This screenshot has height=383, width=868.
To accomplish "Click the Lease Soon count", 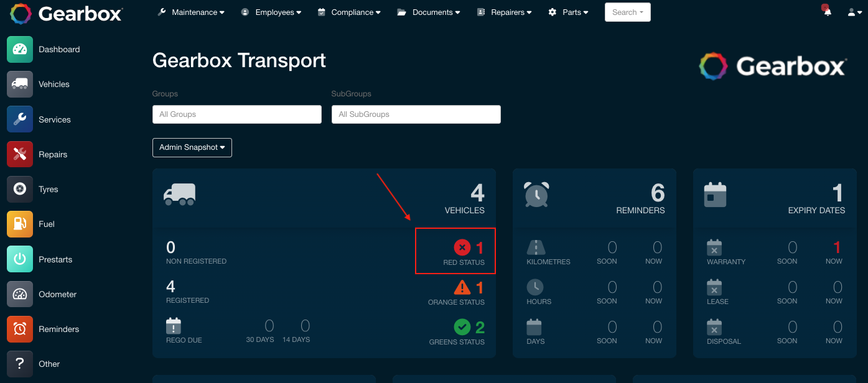I will point(793,287).
